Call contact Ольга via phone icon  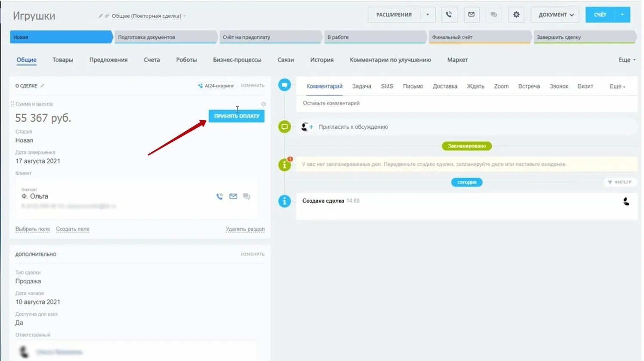(220, 196)
